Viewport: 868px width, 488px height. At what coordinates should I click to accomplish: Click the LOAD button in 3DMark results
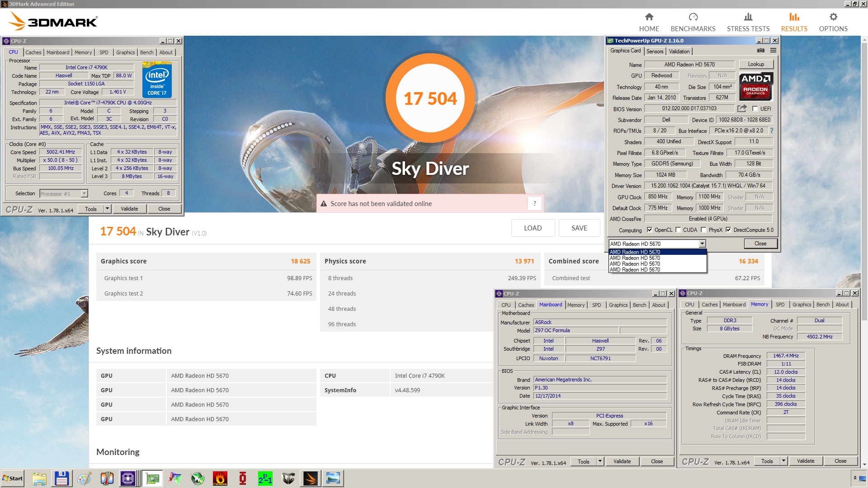[533, 228]
